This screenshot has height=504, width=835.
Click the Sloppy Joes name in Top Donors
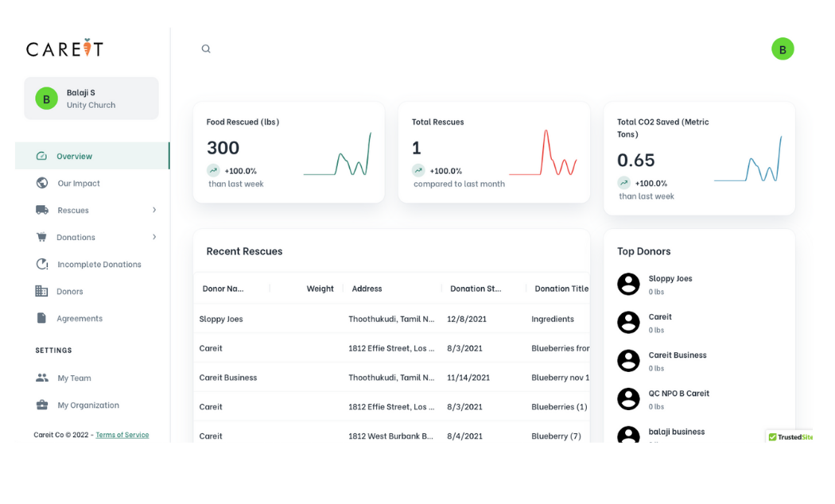tap(670, 278)
